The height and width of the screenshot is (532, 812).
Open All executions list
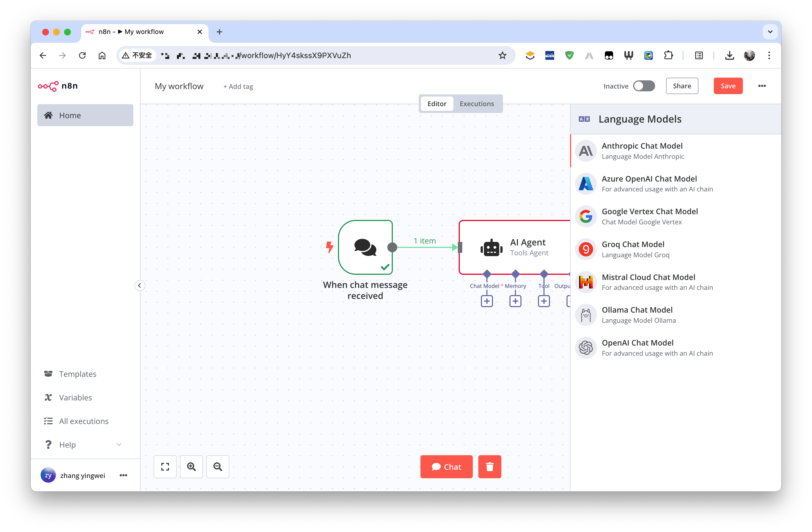(x=84, y=421)
